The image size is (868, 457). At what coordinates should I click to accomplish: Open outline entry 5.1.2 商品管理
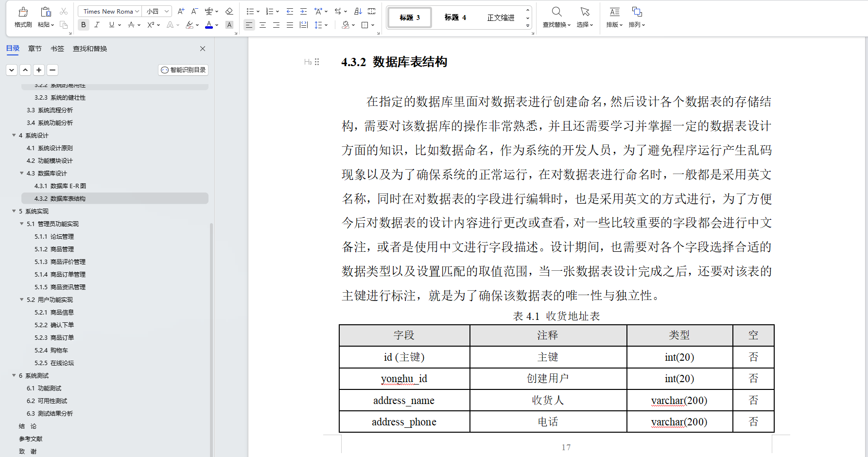54,249
